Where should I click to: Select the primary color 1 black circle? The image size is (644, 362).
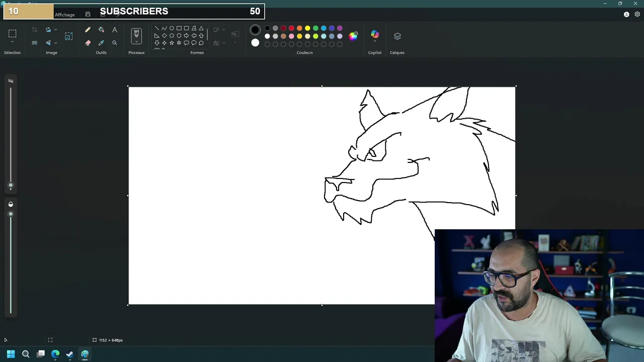(255, 30)
